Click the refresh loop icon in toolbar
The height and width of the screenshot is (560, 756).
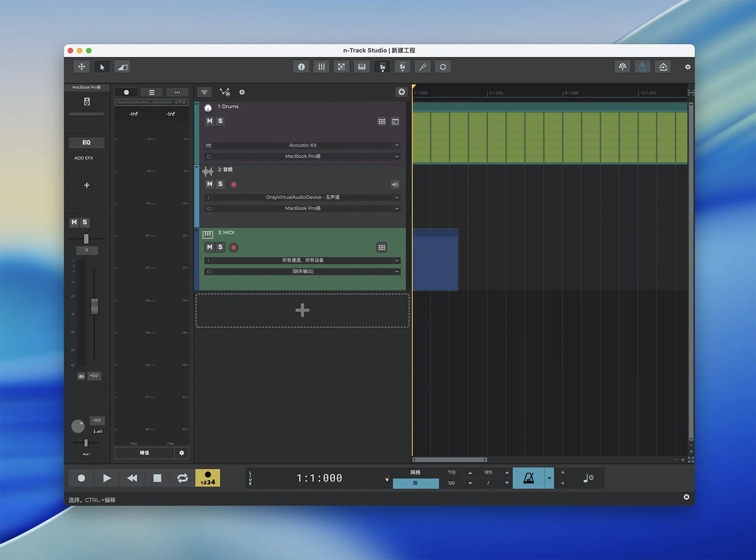pyautogui.click(x=443, y=67)
